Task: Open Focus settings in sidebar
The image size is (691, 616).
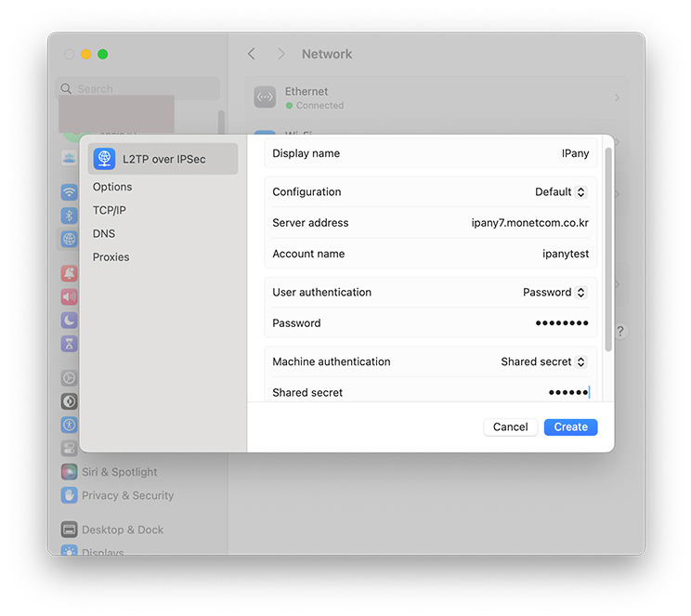Action: 69,321
